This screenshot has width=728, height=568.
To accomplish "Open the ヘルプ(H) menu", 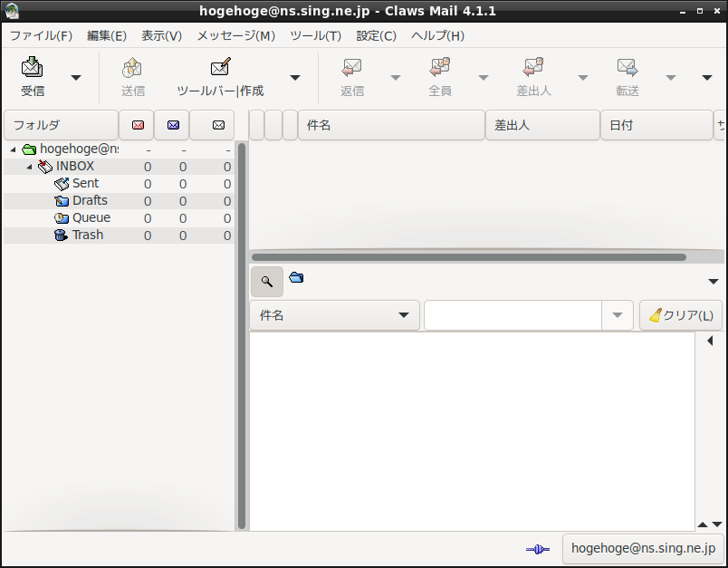I will [438, 35].
